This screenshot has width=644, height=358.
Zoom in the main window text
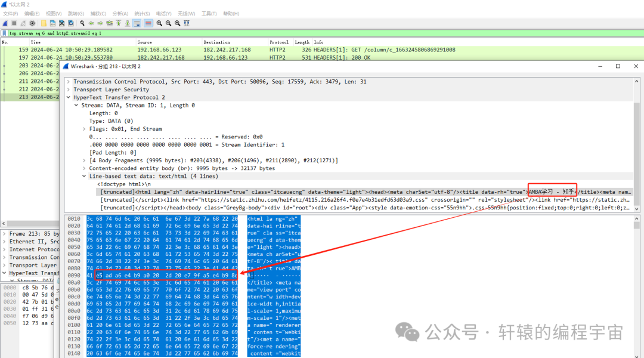[x=159, y=23]
